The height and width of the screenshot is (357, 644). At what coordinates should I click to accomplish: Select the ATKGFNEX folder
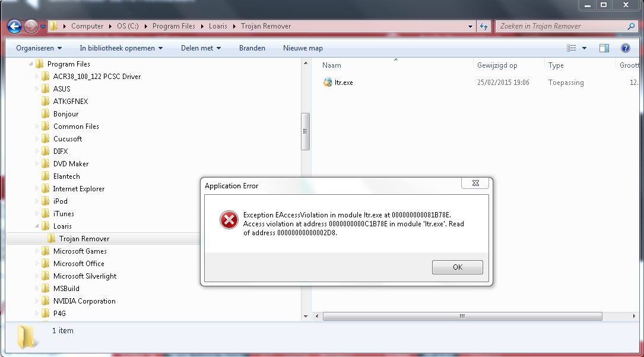pyautogui.click(x=70, y=102)
